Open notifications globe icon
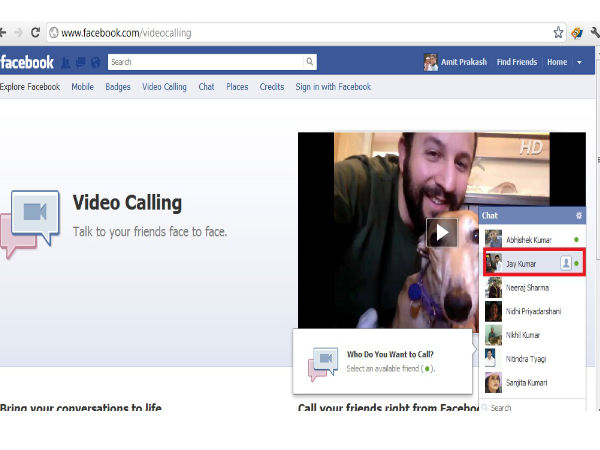The height and width of the screenshot is (450, 600). 96,62
